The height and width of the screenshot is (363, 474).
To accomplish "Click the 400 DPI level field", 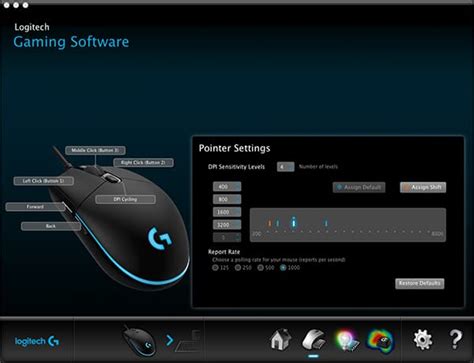I will 227,187.
